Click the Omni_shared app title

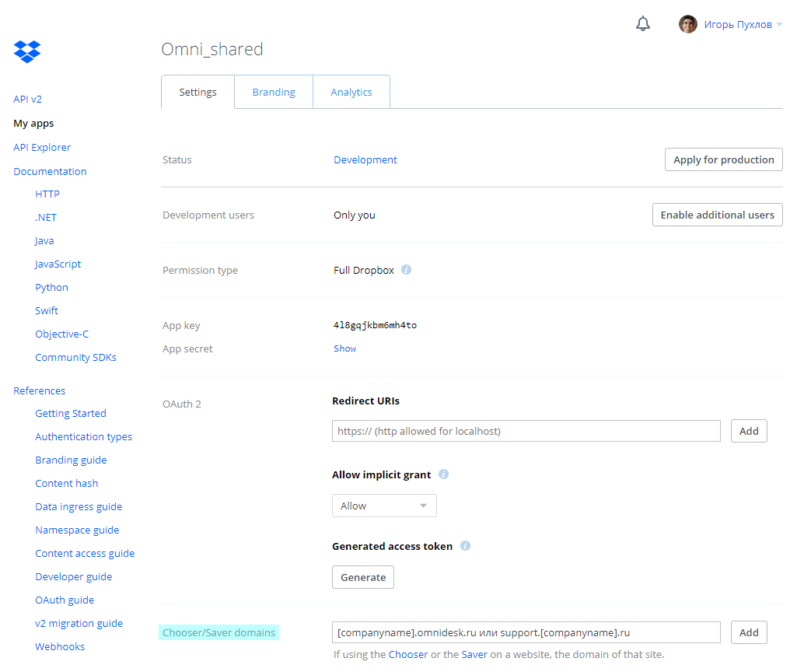coord(212,49)
